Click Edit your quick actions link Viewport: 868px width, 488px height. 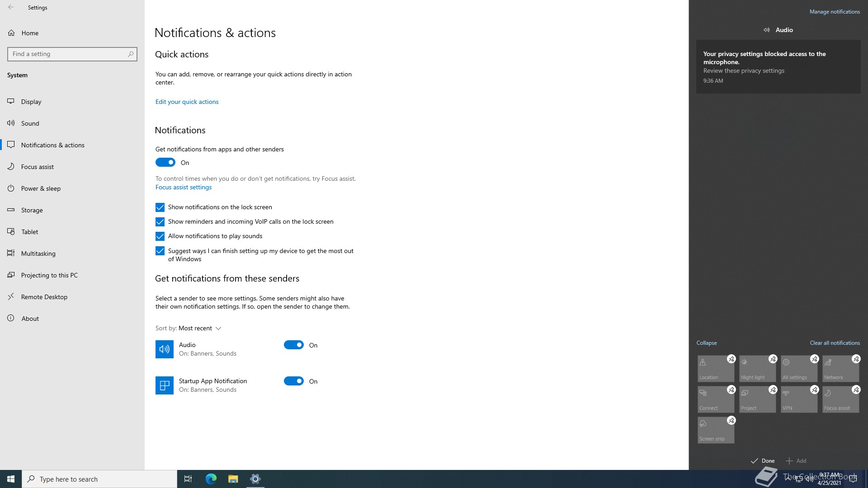pyautogui.click(x=187, y=102)
